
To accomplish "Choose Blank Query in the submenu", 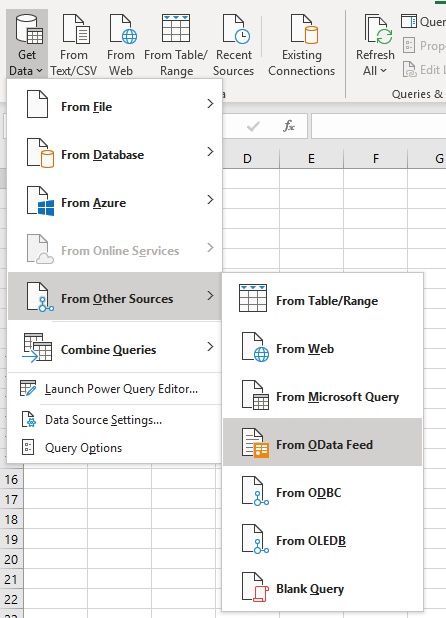I will point(323,588).
